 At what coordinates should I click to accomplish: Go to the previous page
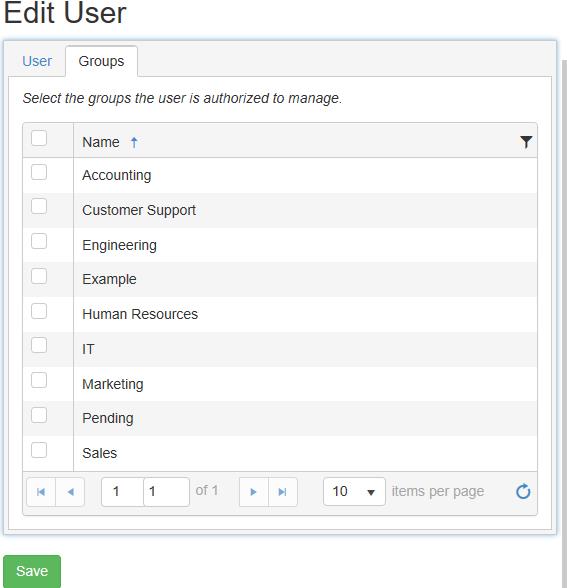tap(70, 492)
